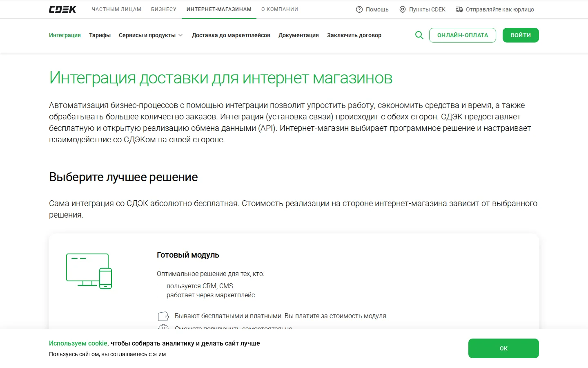Open the Пункты CDEK link
The width and height of the screenshot is (588, 368).
pyautogui.click(x=427, y=9)
